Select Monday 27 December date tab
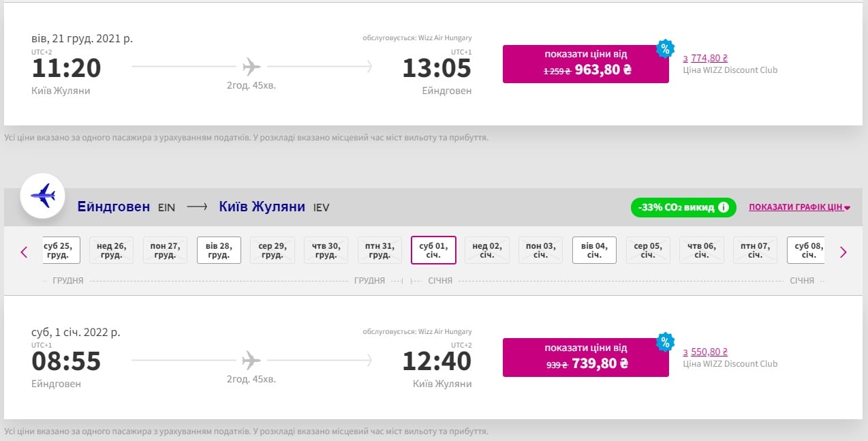The height and width of the screenshot is (441, 868). 165,250
